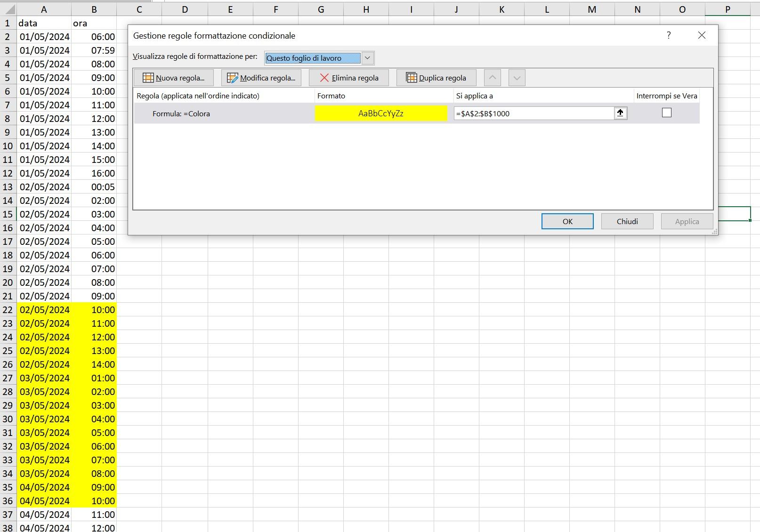This screenshot has height=532, width=760.
Task: Open the 'Questo foglio di lavoro' dropdown
Action: click(x=367, y=58)
